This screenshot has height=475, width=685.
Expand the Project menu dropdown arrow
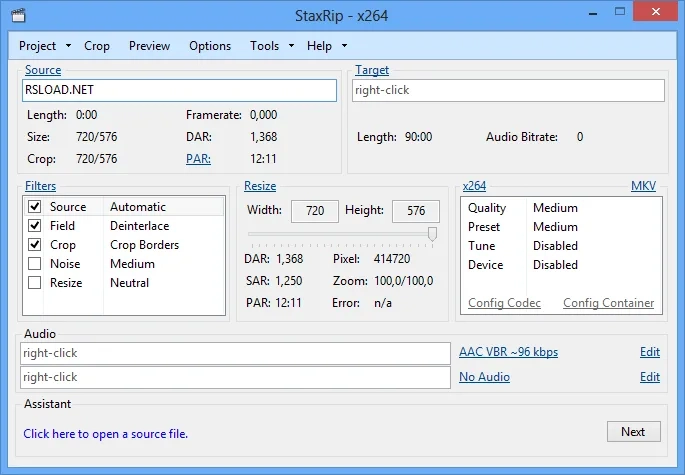click(x=68, y=46)
